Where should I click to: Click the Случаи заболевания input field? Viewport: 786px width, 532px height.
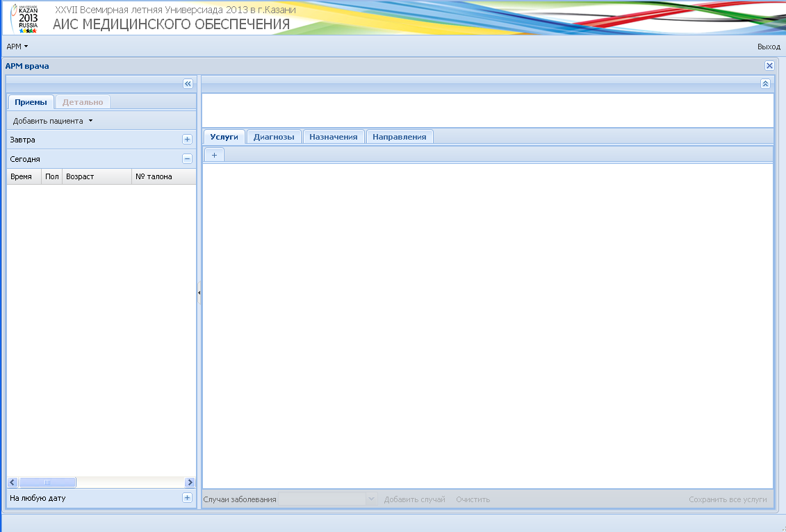(322, 499)
